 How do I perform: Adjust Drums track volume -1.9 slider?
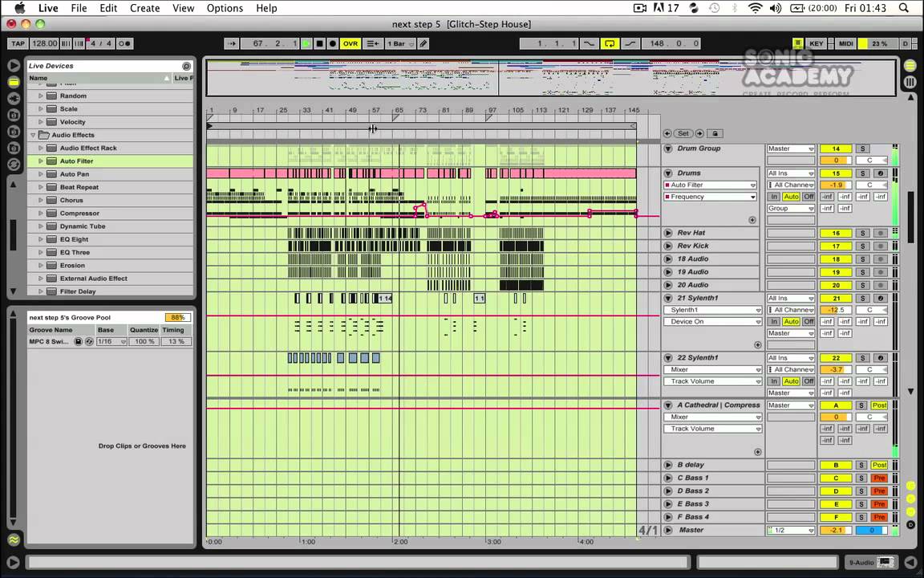click(836, 185)
